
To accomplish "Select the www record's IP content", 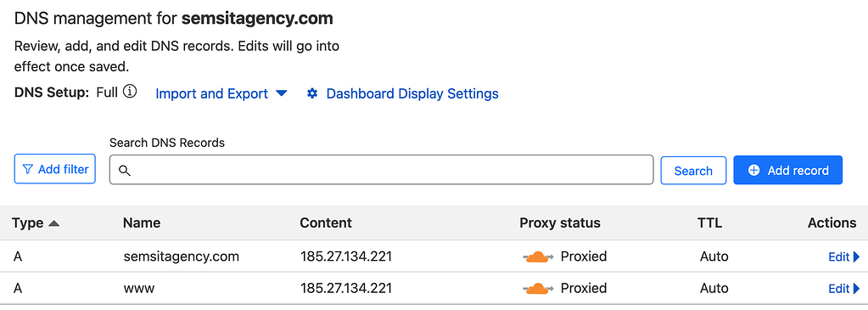I will [346, 289].
